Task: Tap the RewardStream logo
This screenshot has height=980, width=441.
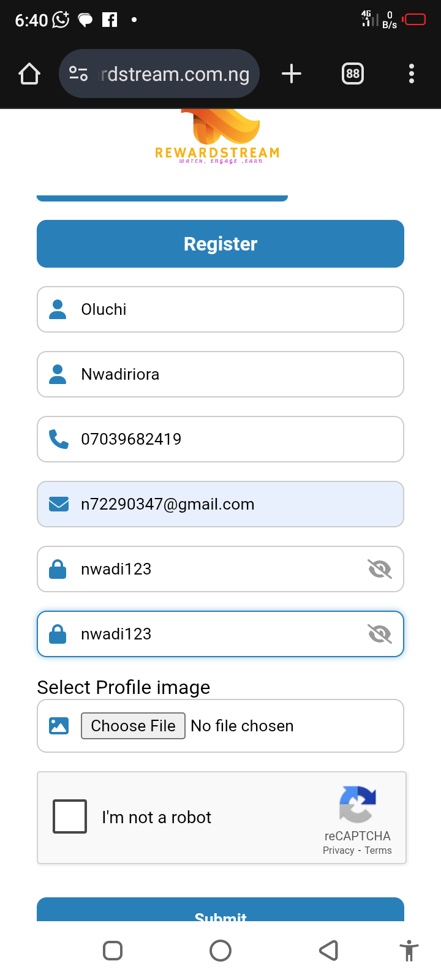Action: click(x=218, y=137)
